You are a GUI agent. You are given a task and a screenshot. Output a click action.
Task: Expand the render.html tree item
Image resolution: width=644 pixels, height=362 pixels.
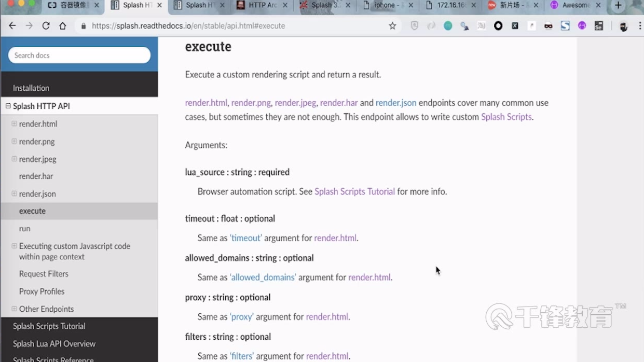pos(14,124)
